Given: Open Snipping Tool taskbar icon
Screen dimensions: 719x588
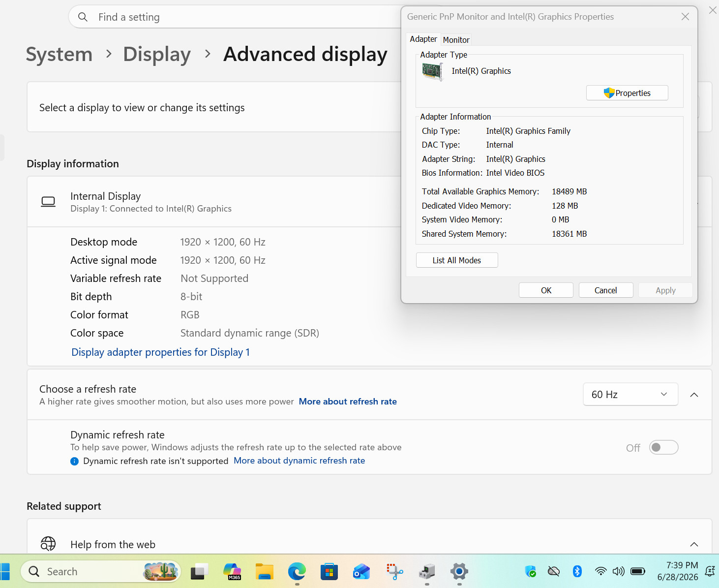Looking at the screenshot, I should pyautogui.click(x=394, y=571).
